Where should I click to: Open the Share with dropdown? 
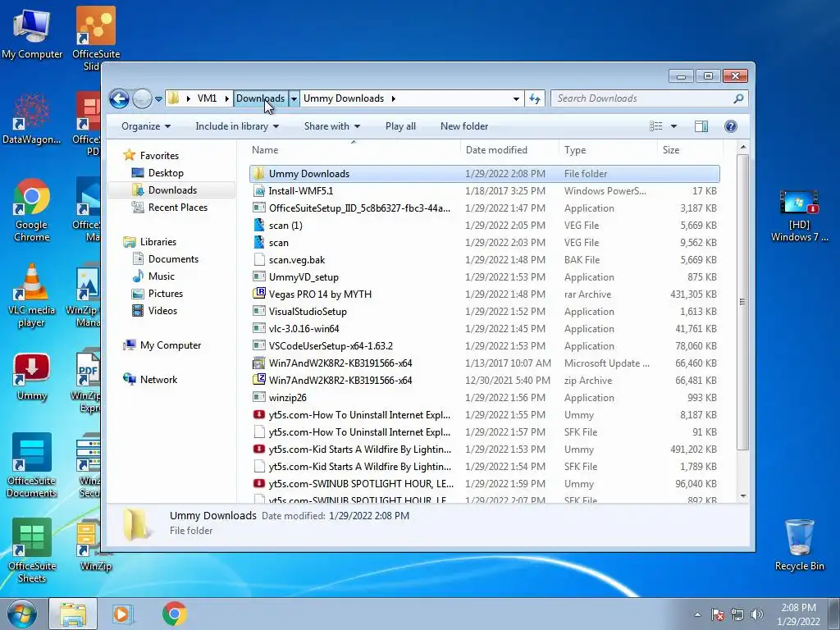pos(331,126)
